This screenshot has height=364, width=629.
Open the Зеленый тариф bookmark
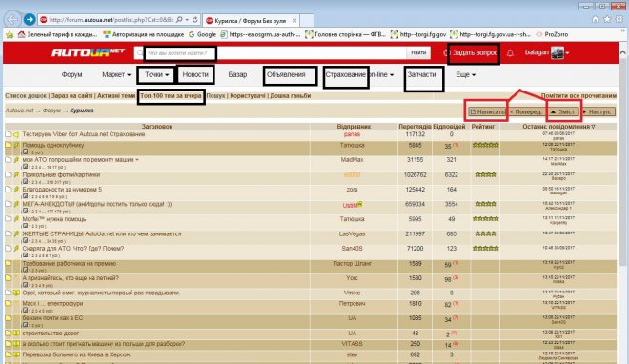(57, 34)
